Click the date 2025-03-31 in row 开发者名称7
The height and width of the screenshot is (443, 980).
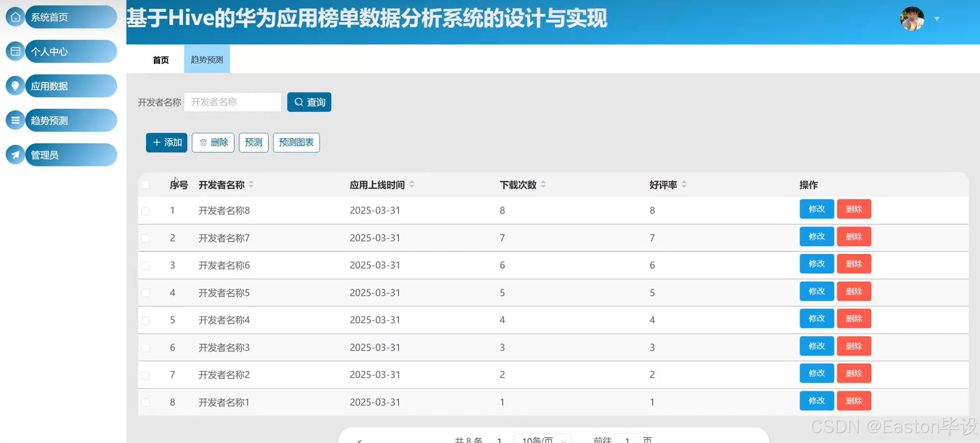pos(375,238)
